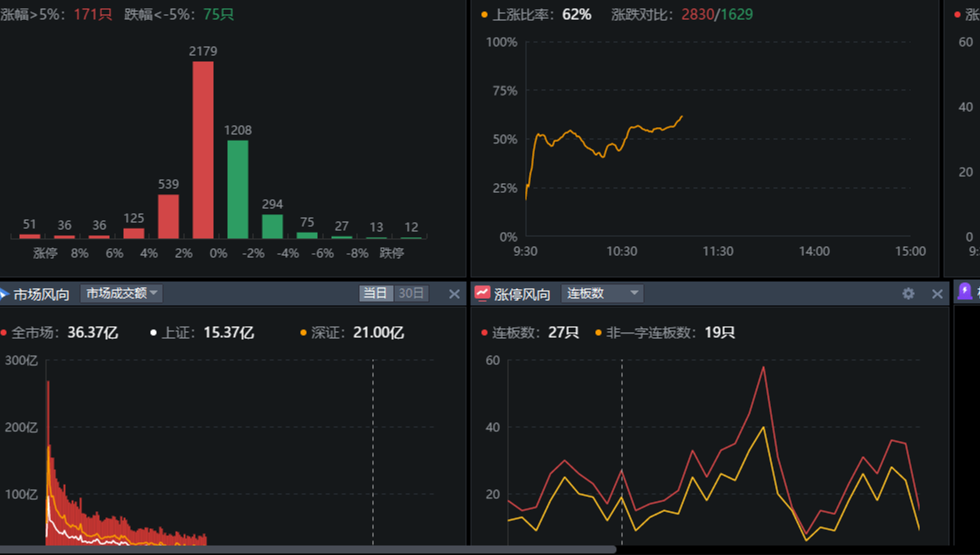The width and height of the screenshot is (980, 555).
Task: Click the 2179 red bar in distribution chart
Action: 203,150
